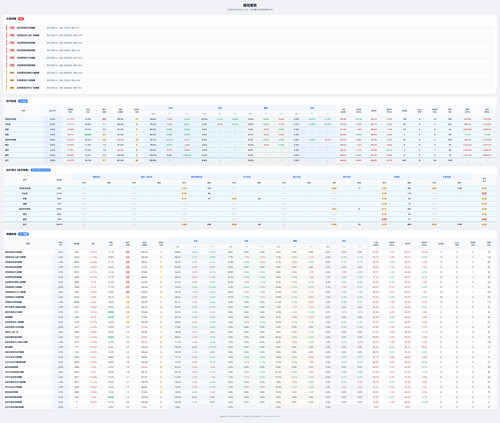Click the red count badge beside the alerts heading
The width and height of the screenshot is (500, 423).
pos(21,19)
